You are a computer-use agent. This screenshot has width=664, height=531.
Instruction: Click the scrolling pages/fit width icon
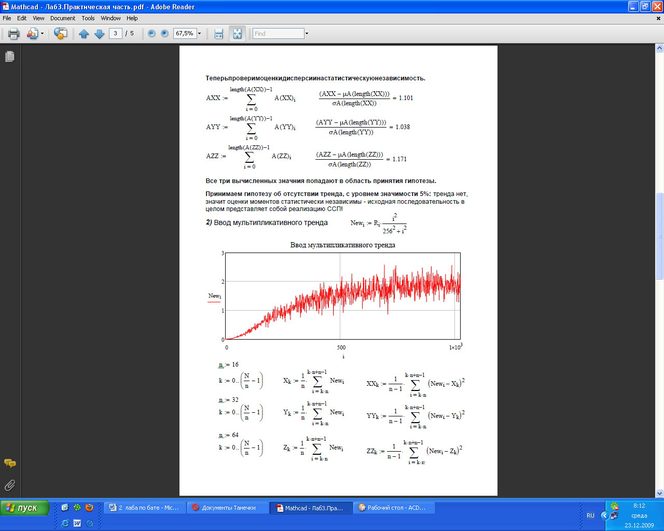click(x=219, y=33)
